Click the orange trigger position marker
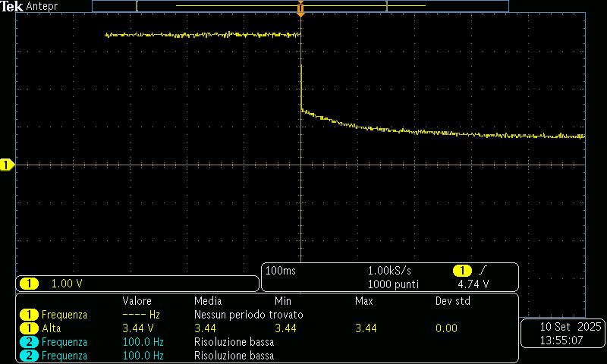607x364 pixels. (300, 11)
